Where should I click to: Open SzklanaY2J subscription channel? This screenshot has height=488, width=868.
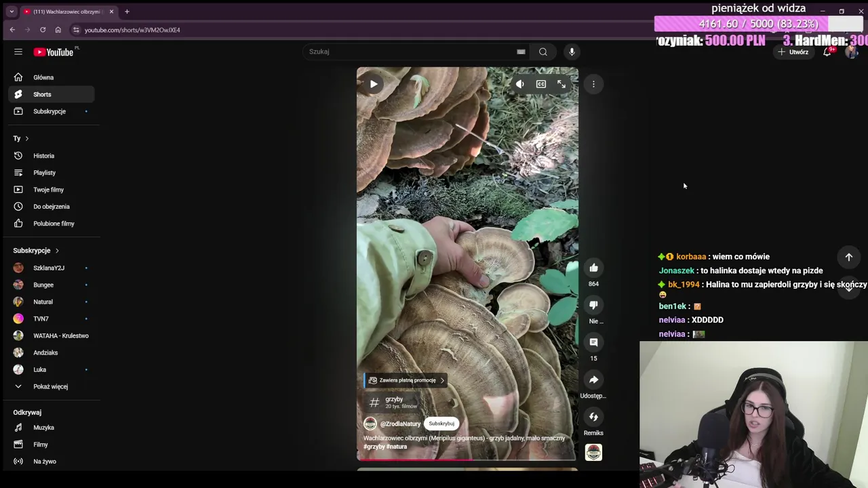[x=52, y=268]
